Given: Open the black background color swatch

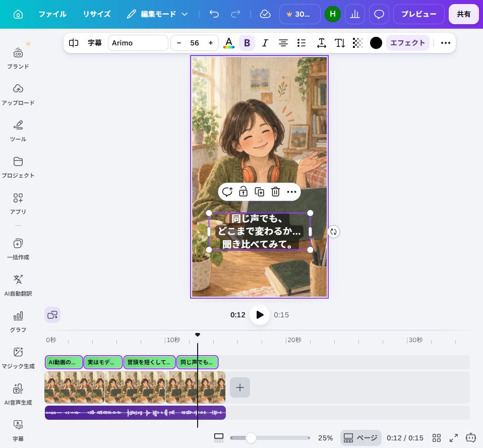Looking at the screenshot, I should (x=376, y=43).
